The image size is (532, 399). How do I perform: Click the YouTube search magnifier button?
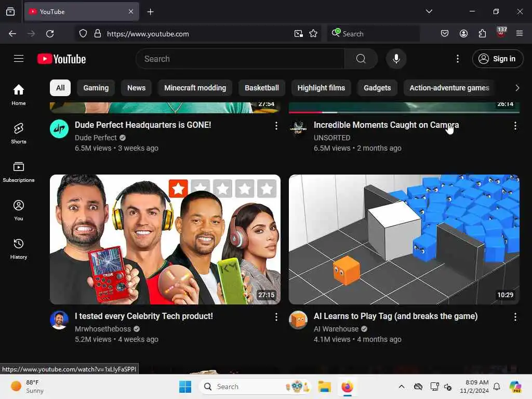361,59
